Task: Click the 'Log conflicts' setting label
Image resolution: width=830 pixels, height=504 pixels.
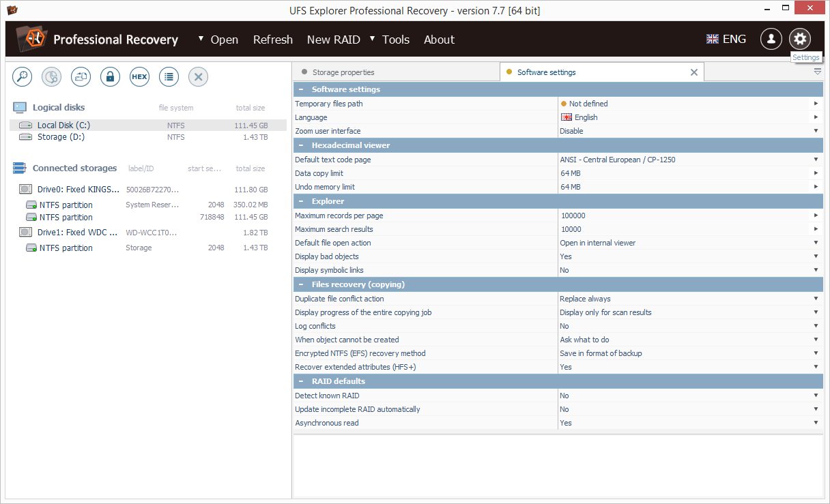Action: 315,326
